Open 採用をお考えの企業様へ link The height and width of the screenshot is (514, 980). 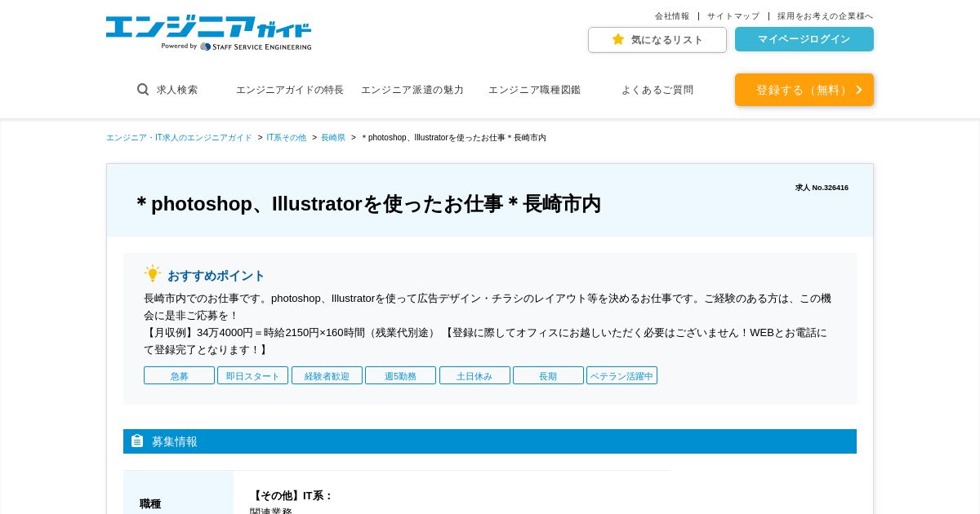(825, 16)
